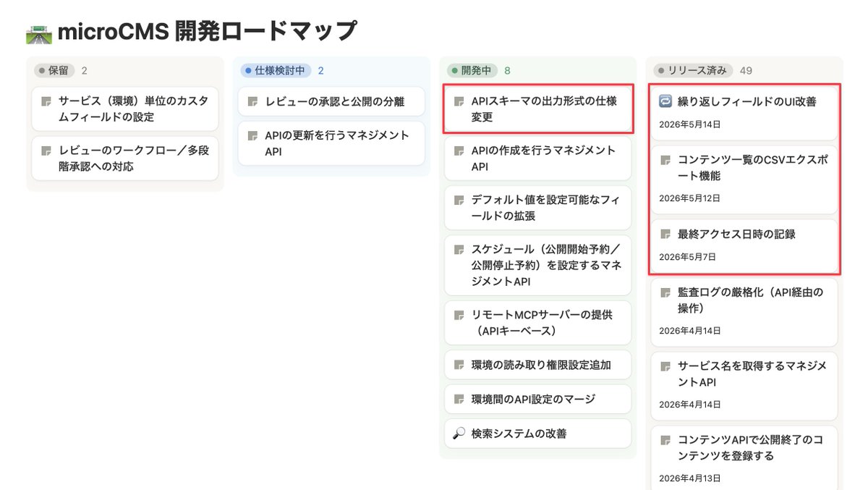Click the repeat icon on 繰り返しフィールドのUI改善 card

[x=665, y=101]
